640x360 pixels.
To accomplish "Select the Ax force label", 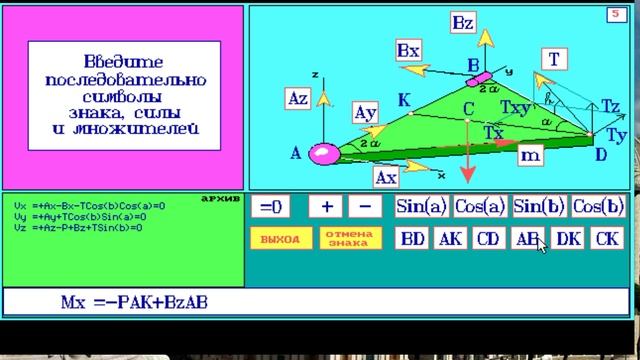I will (x=386, y=178).
